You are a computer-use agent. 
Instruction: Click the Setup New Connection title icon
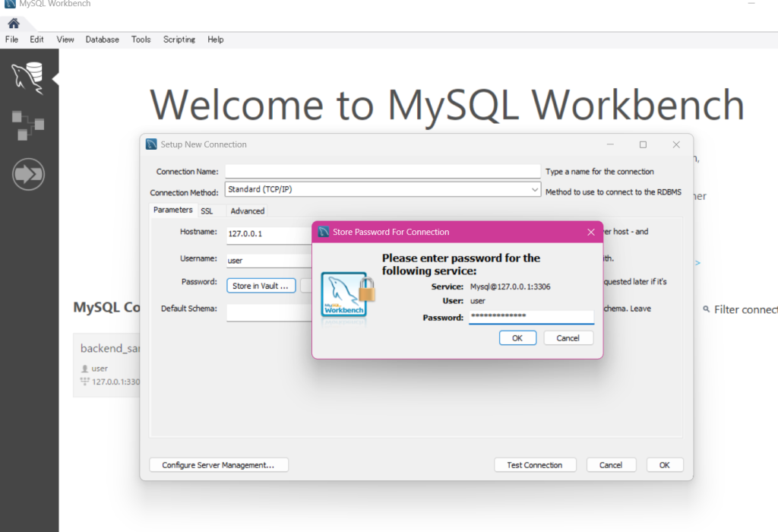(151, 144)
